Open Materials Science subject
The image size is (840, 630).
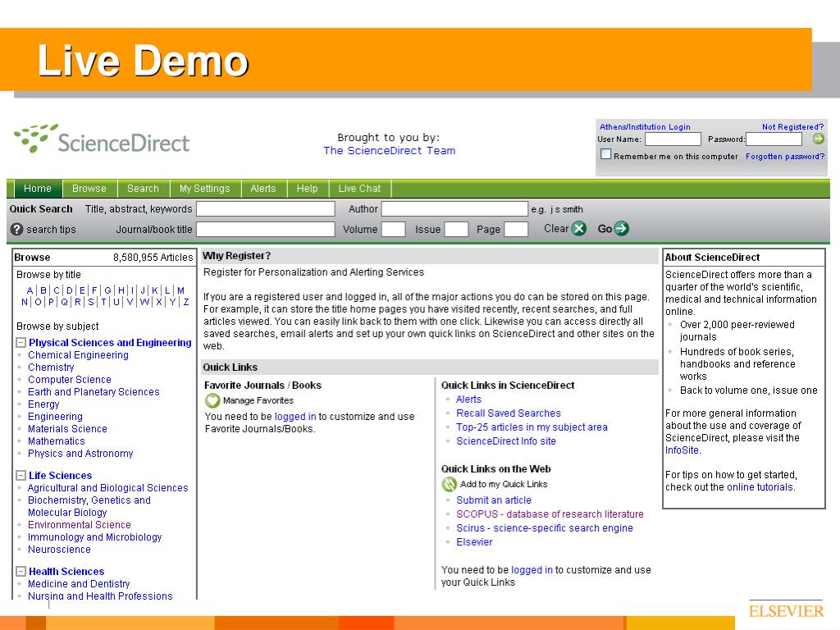67,429
